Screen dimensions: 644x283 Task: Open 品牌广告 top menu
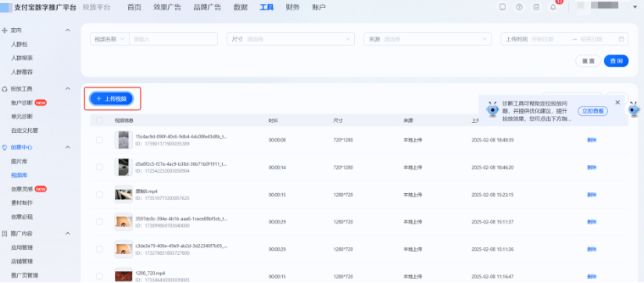207,7
